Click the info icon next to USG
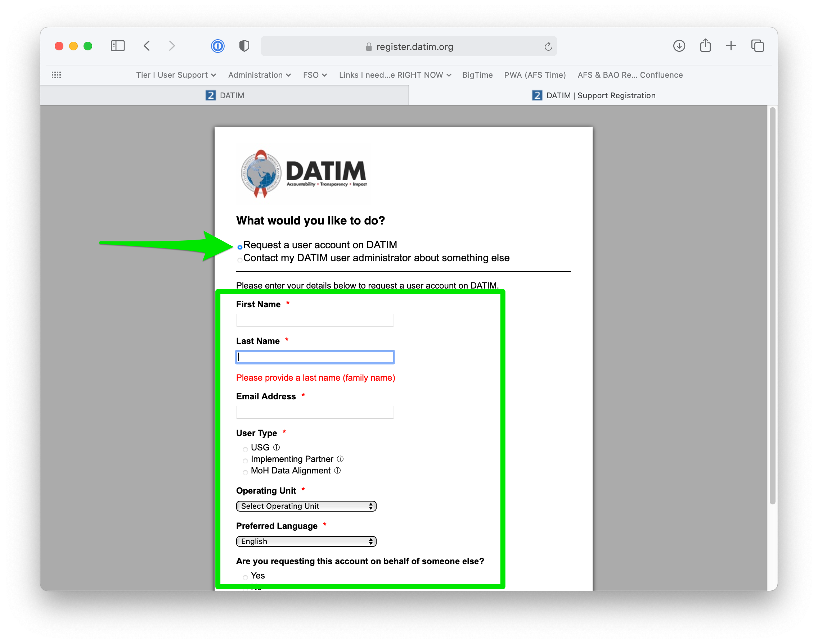 tap(276, 448)
